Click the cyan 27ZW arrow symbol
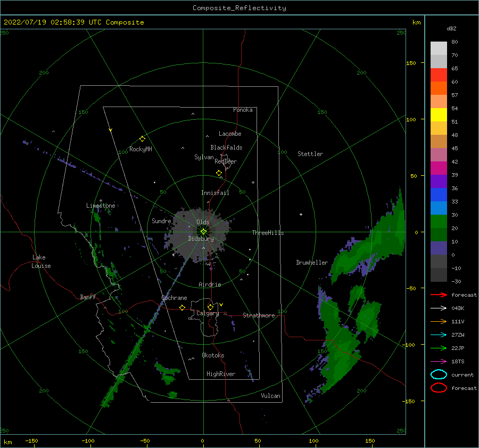Viewport: 479px width, 448px height. (439, 335)
